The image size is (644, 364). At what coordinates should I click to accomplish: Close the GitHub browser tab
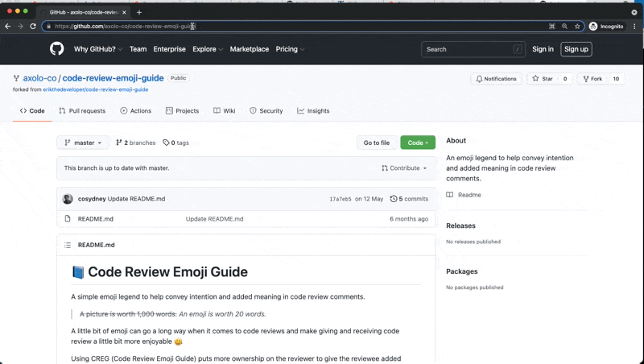click(x=124, y=12)
